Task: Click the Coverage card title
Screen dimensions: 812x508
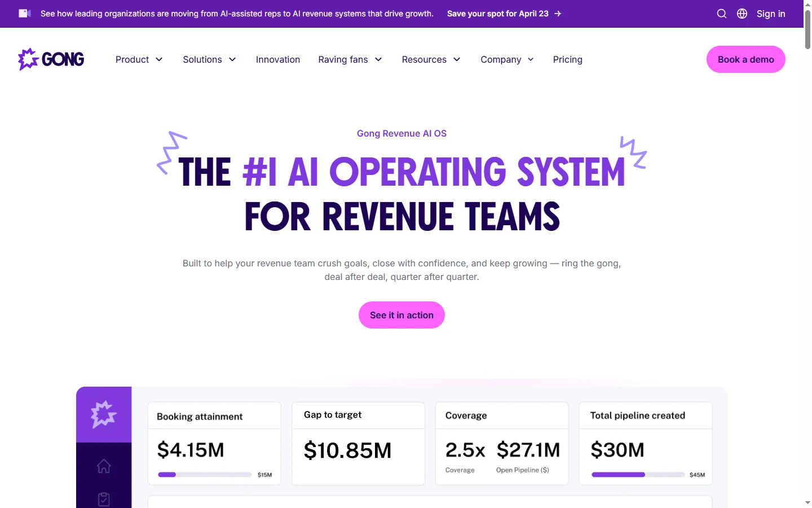Action: (466, 415)
